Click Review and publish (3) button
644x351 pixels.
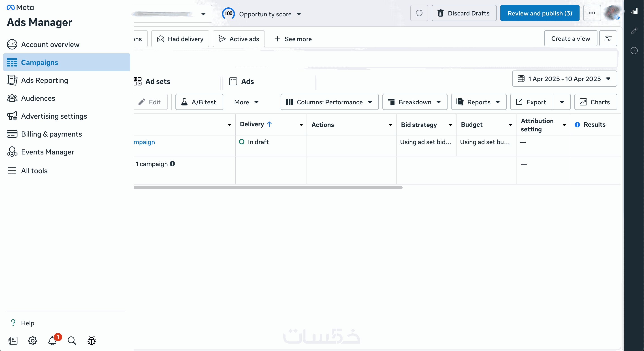click(540, 13)
